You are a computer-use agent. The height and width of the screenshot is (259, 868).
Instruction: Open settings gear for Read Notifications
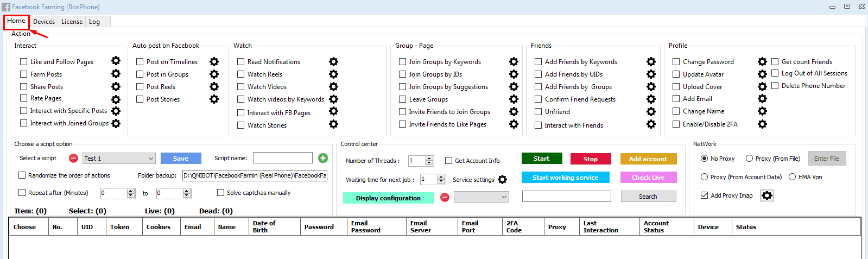[x=333, y=62]
